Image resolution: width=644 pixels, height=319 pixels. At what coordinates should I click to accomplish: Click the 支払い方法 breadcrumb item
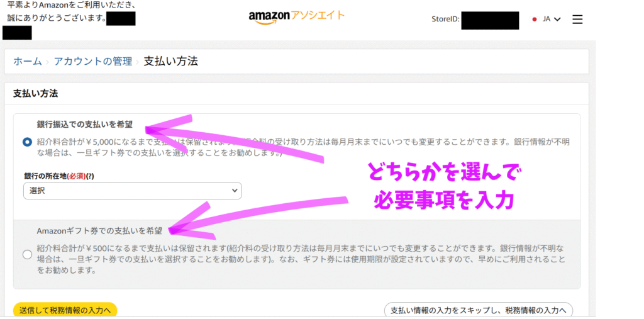click(x=171, y=62)
